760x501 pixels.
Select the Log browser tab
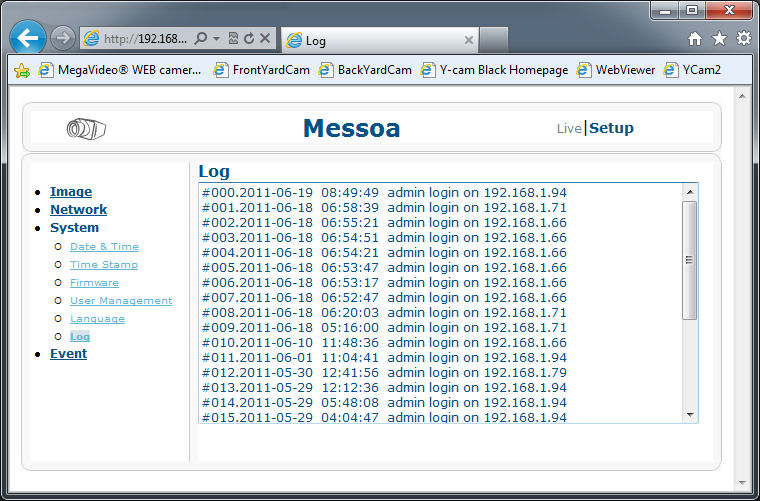(380, 40)
